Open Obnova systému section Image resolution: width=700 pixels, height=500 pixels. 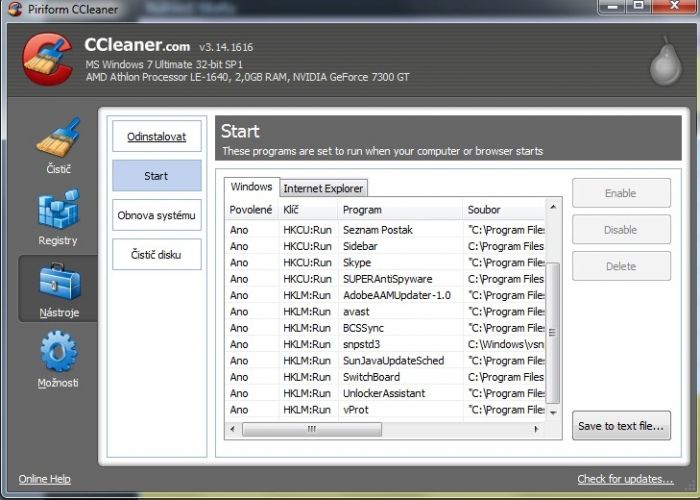[157, 215]
